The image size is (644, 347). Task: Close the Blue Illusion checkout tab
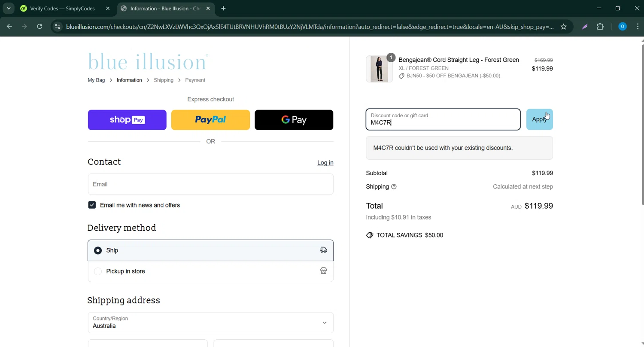[x=208, y=8]
